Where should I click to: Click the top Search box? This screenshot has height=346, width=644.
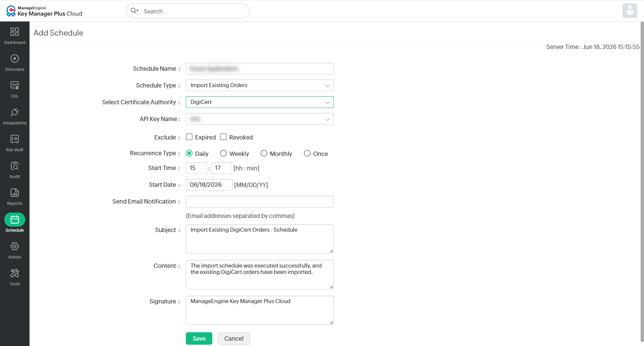[187, 11]
